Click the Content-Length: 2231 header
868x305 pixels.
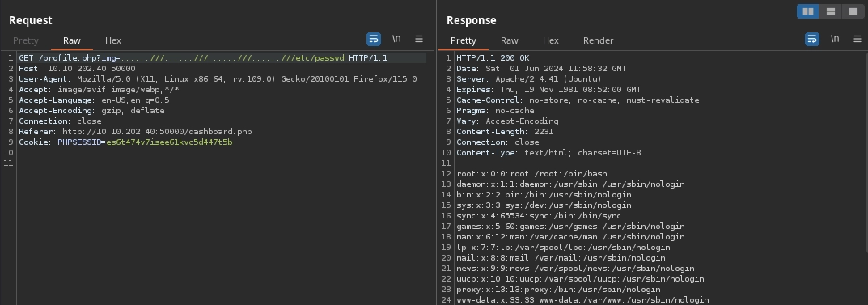(505, 132)
